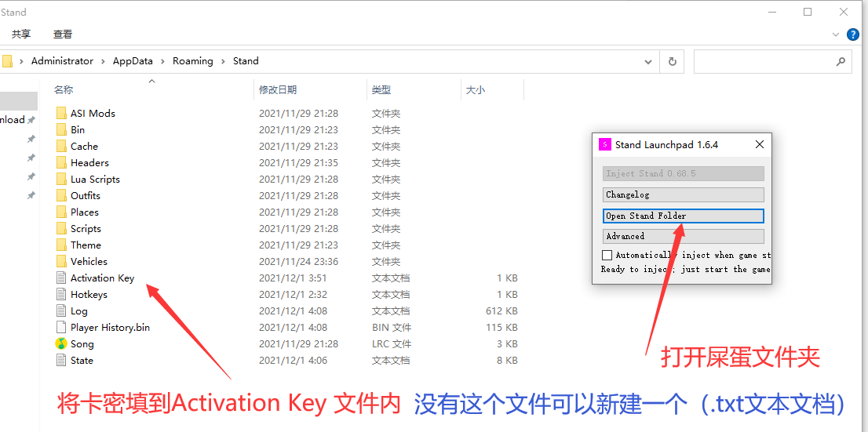Image resolution: width=868 pixels, height=432 pixels.
Task: Click the Activation Key text file icon
Action: click(x=61, y=278)
